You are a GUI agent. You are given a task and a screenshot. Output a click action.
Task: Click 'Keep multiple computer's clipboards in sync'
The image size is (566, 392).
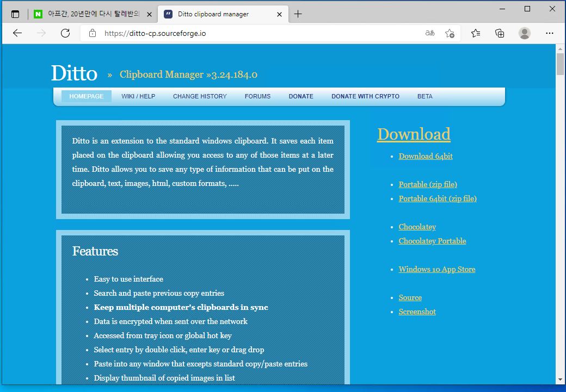click(x=181, y=307)
